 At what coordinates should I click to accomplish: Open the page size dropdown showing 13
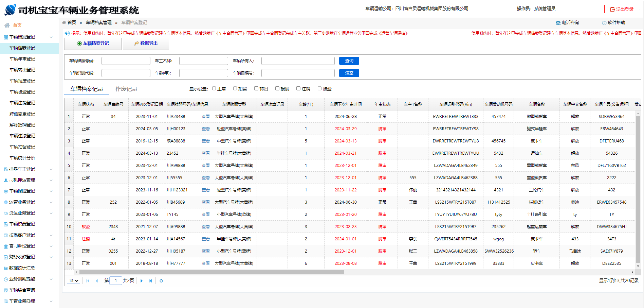tap(73, 281)
